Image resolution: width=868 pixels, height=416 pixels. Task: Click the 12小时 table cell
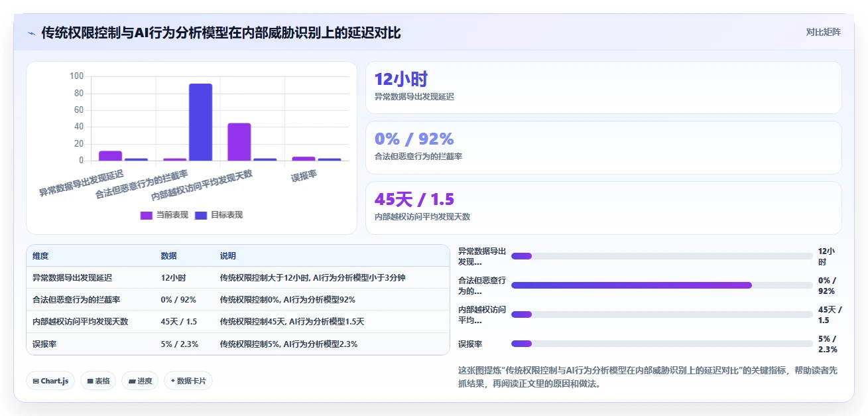173,278
